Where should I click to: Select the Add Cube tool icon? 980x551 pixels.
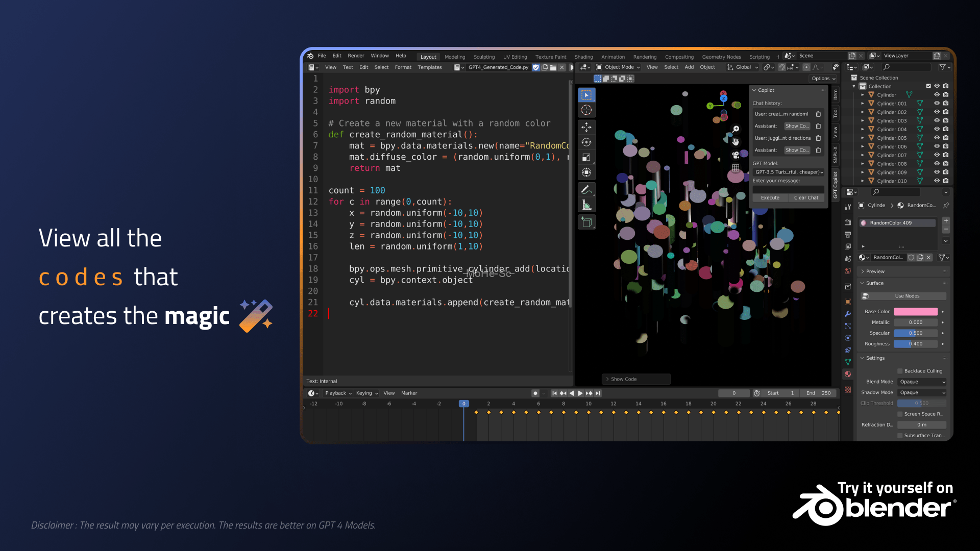pyautogui.click(x=586, y=222)
